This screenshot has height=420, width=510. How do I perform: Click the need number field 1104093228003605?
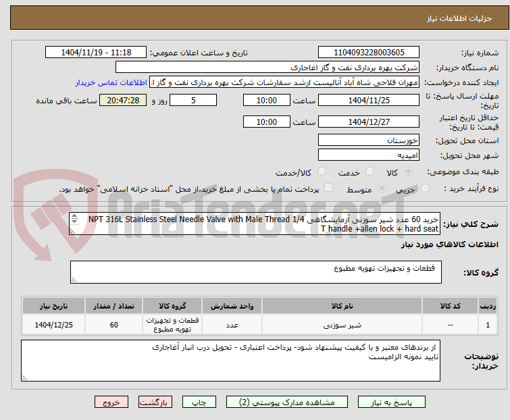[369, 53]
